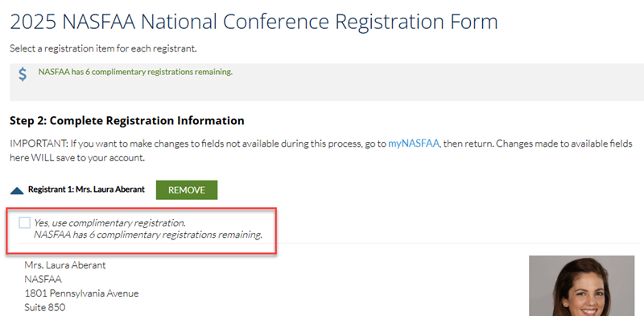
Task: Click the 1801 Pennsylvania Avenue address line
Action: (82, 293)
